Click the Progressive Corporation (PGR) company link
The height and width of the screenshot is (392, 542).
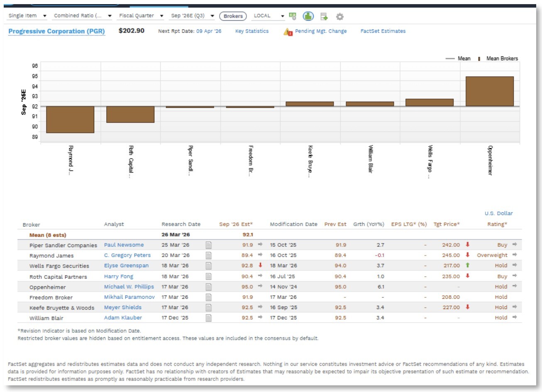point(56,32)
